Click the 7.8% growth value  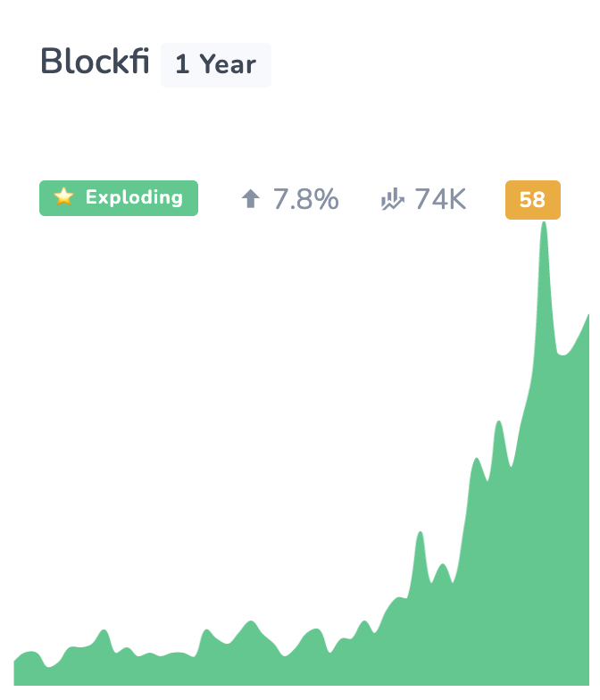point(305,199)
